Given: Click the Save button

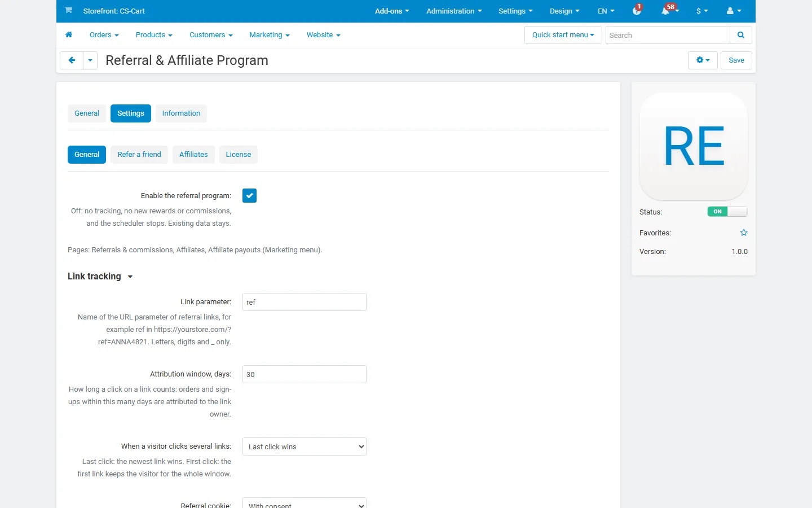Looking at the screenshot, I should point(736,60).
